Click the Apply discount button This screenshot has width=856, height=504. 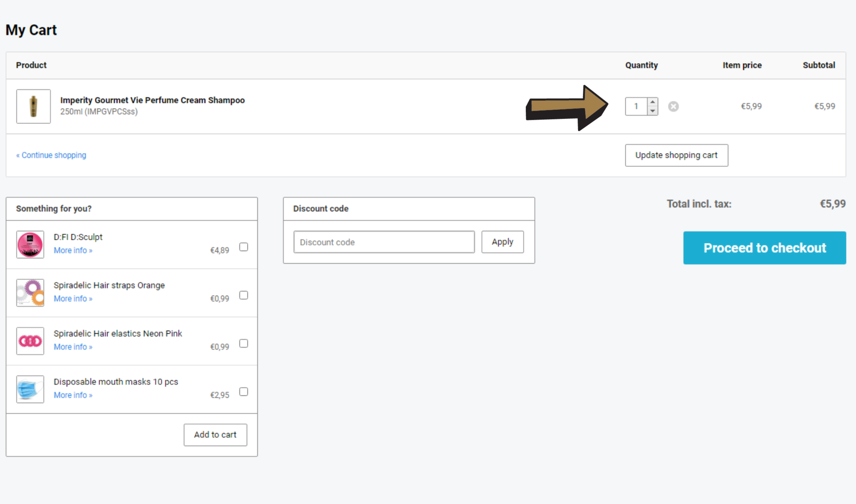pos(502,242)
